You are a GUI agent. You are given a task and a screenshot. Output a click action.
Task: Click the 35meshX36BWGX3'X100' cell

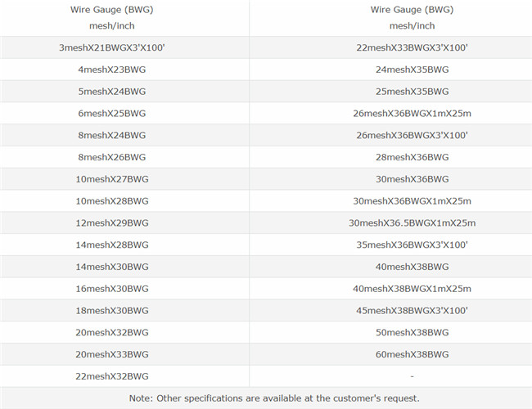412,245
